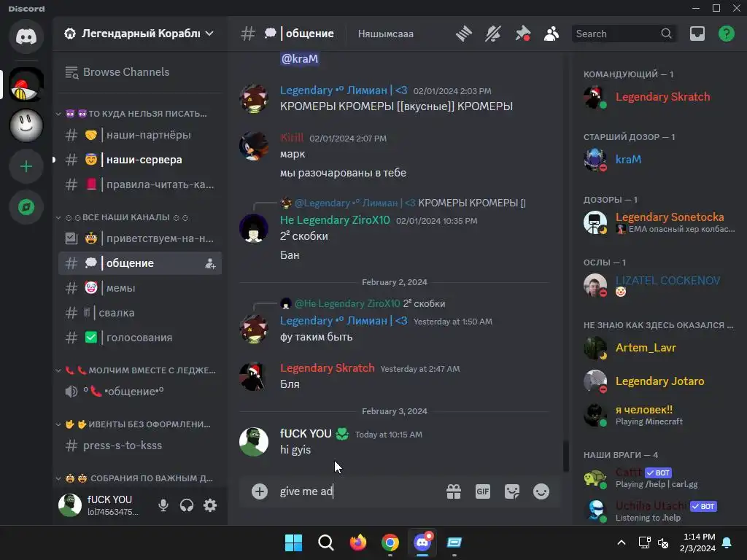Collapse СОБРАНИЯ ПО ВАЖНЫМ Д category
This screenshot has height=560, width=747.
coord(136,478)
